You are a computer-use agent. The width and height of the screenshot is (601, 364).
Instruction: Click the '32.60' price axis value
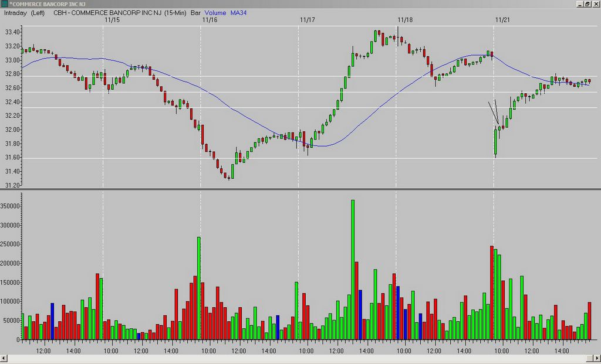tap(13, 88)
